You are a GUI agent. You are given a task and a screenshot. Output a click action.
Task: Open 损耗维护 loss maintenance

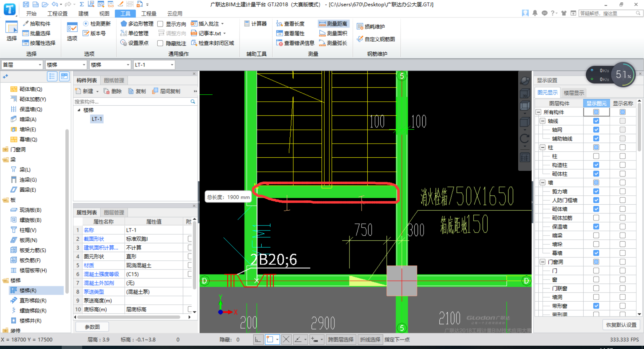coord(371,27)
